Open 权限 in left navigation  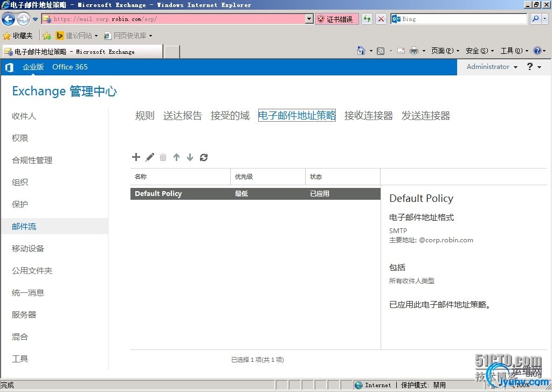(20, 138)
